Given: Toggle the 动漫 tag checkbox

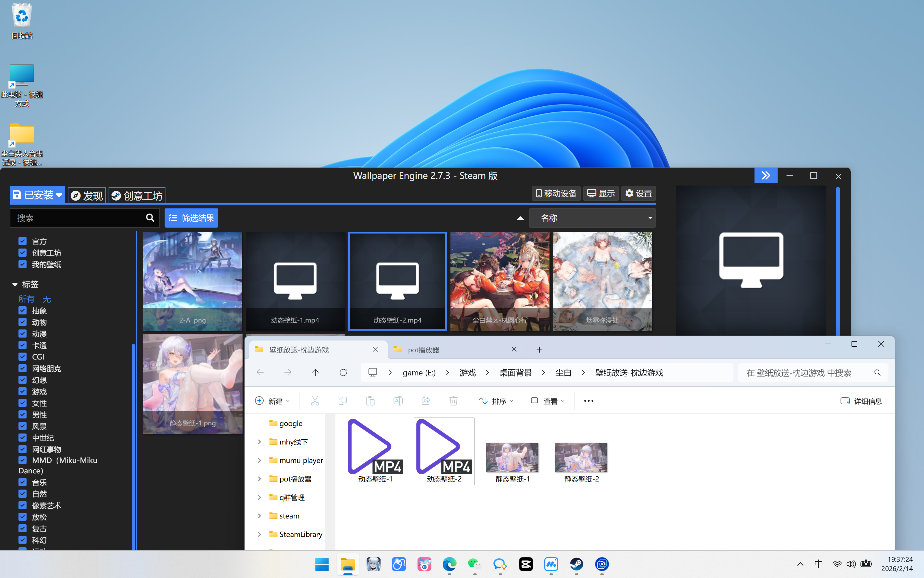Looking at the screenshot, I should point(23,334).
